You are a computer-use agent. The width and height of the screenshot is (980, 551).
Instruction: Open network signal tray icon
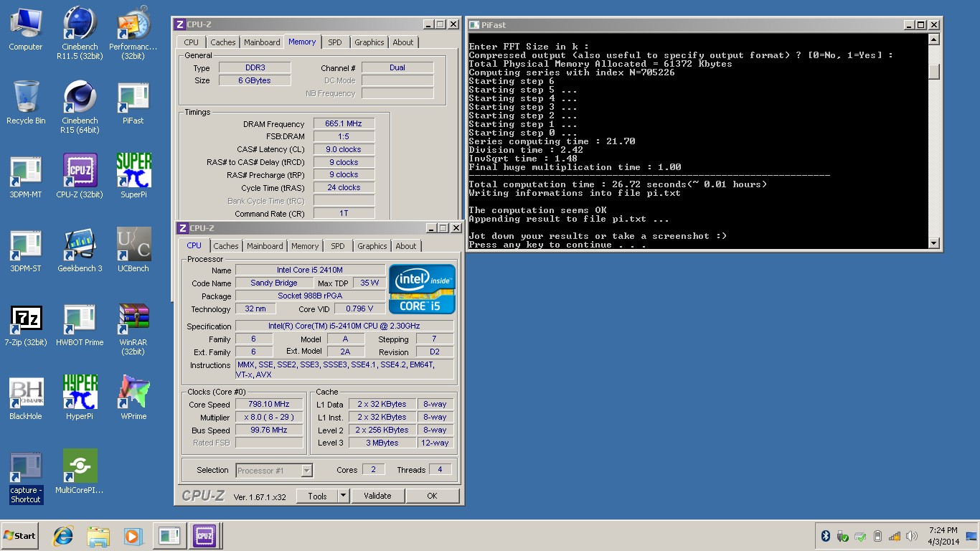pos(895,536)
